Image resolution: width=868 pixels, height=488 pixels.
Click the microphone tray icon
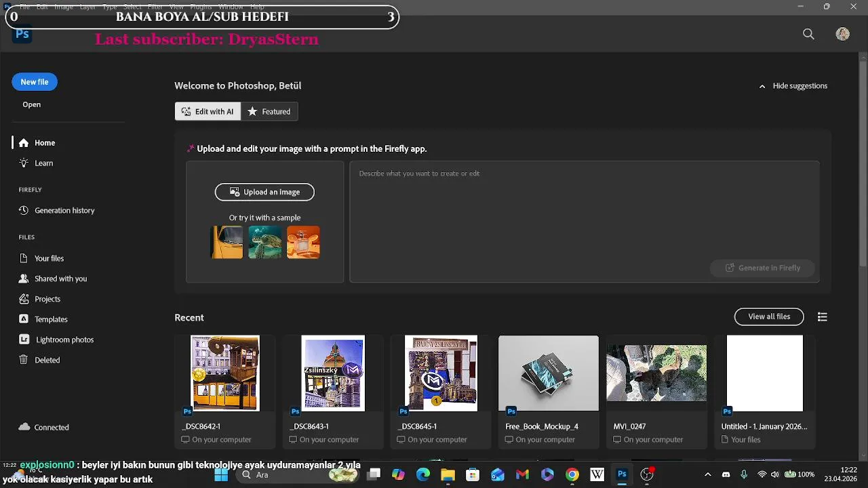pos(744,475)
